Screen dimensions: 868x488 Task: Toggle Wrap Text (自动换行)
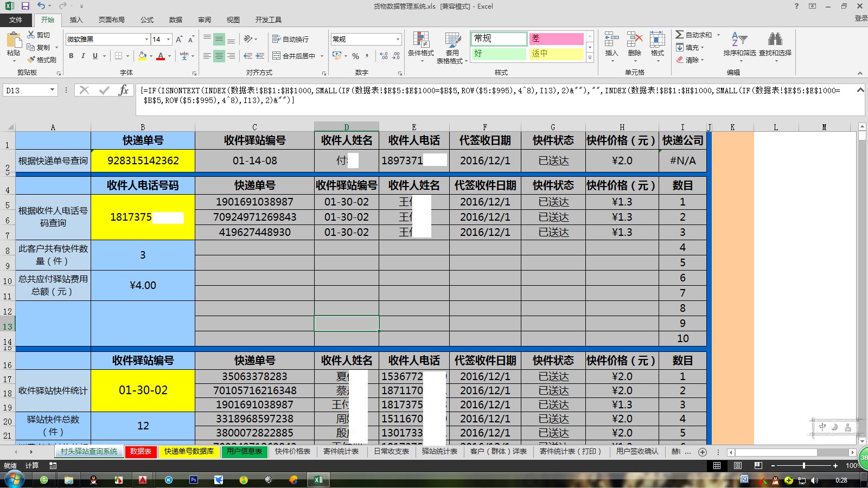[x=290, y=39]
